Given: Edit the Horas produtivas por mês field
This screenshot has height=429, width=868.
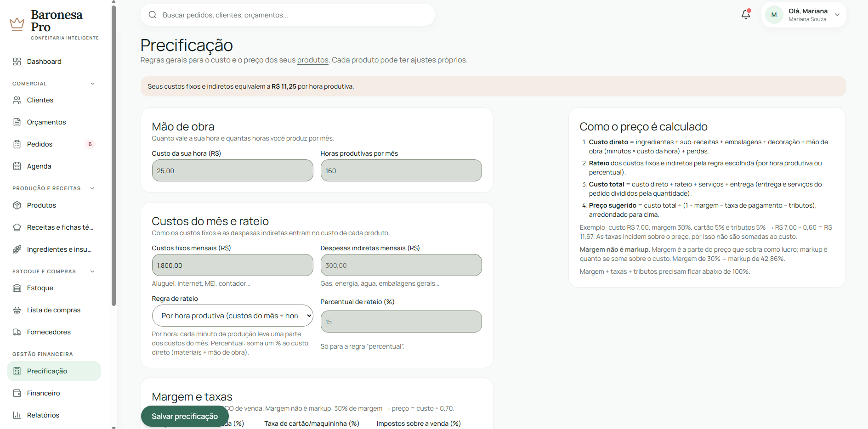Looking at the screenshot, I should click(401, 170).
